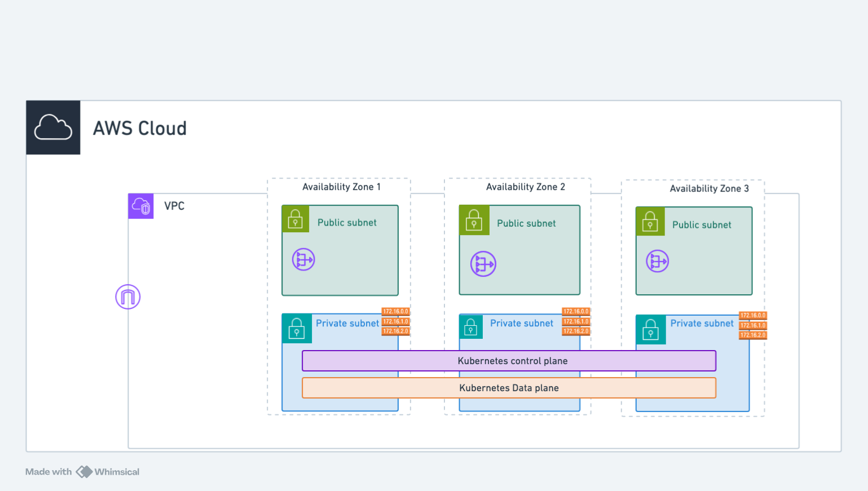This screenshot has width=868, height=491.
Task: Select 172.16.1.0 tag in Zone 3 private subnet
Action: (x=753, y=326)
